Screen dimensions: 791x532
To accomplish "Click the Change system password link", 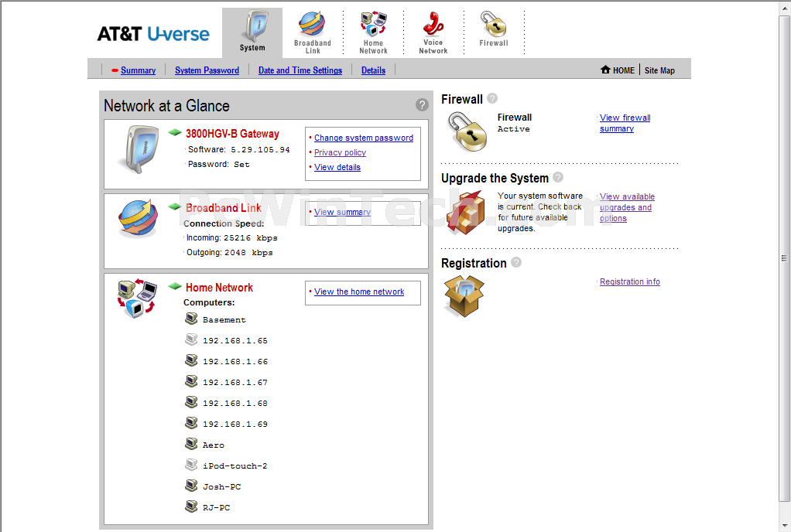I will pyautogui.click(x=364, y=138).
